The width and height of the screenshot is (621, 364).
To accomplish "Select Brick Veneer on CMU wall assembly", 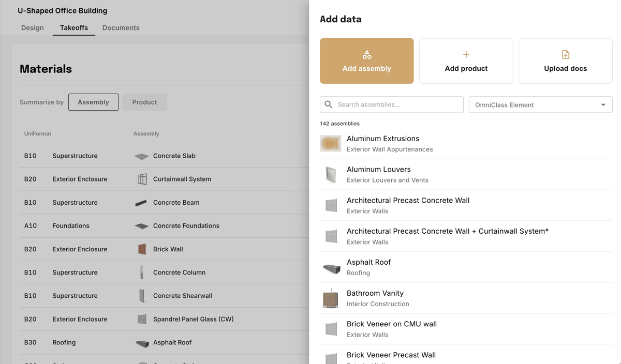I will tap(466, 329).
